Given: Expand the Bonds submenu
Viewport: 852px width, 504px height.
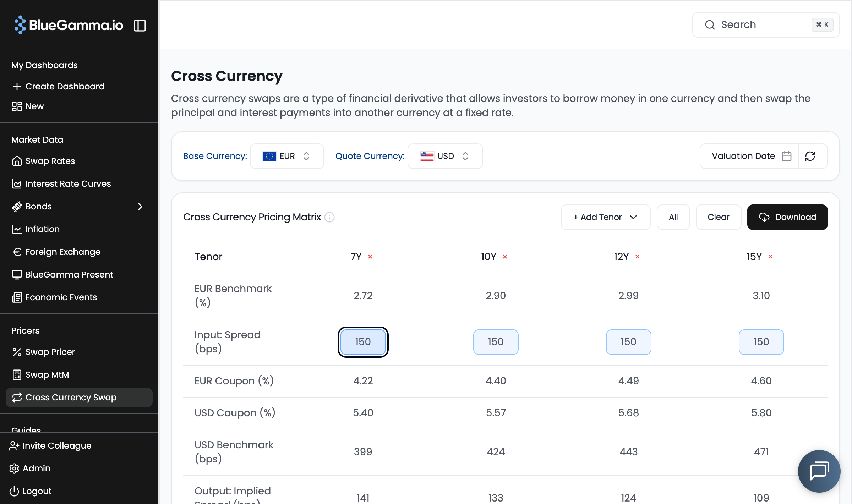Looking at the screenshot, I should pos(140,206).
